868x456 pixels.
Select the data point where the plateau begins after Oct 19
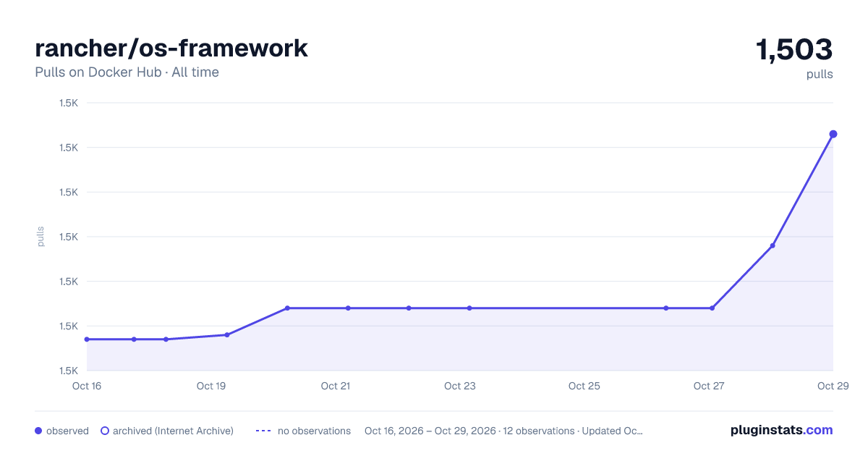pos(287,308)
